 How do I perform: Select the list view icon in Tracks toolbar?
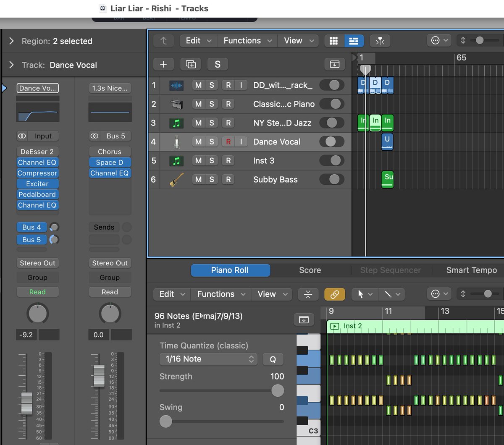[x=354, y=41]
